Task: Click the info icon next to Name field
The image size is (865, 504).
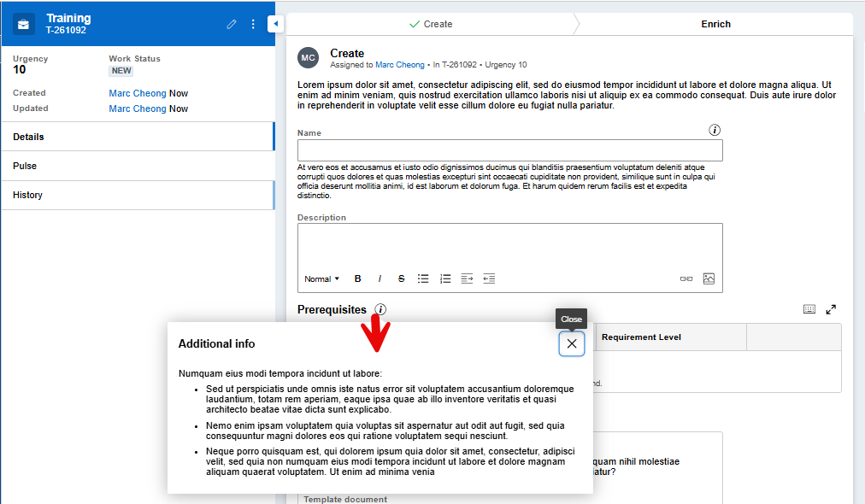Action: click(x=715, y=131)
